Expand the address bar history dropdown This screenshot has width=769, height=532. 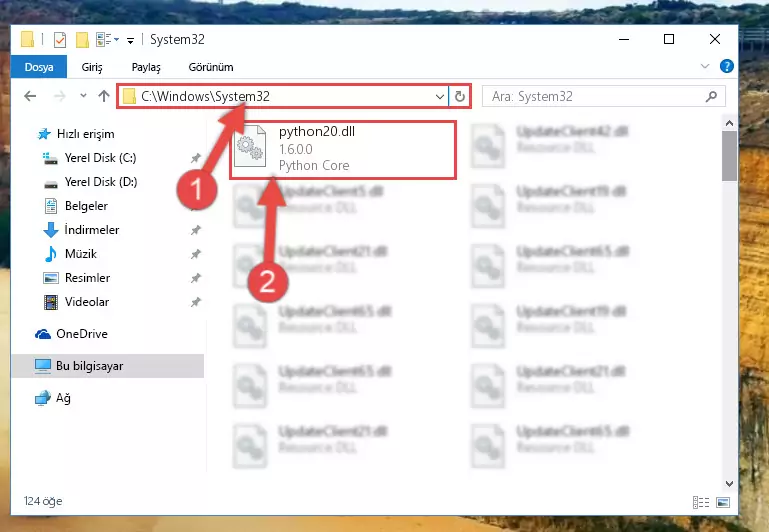pyautogui.click(x=440, y=97)
